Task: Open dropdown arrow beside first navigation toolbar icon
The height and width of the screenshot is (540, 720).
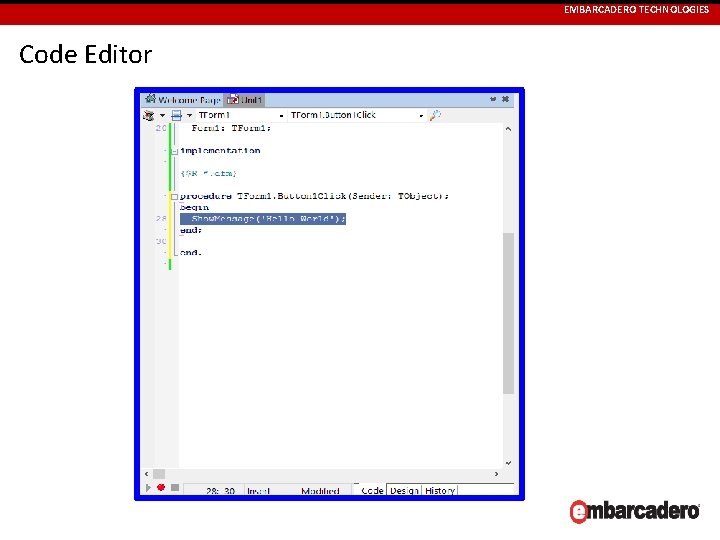Action: coord(162,115)
